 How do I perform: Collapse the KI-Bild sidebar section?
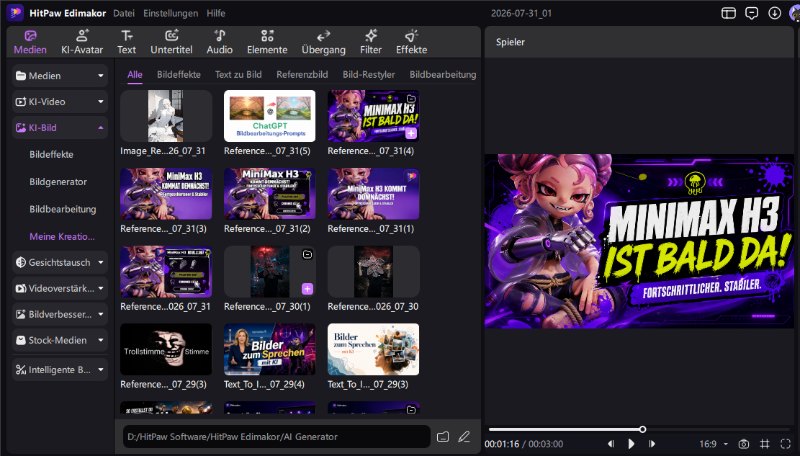[60, 128]
